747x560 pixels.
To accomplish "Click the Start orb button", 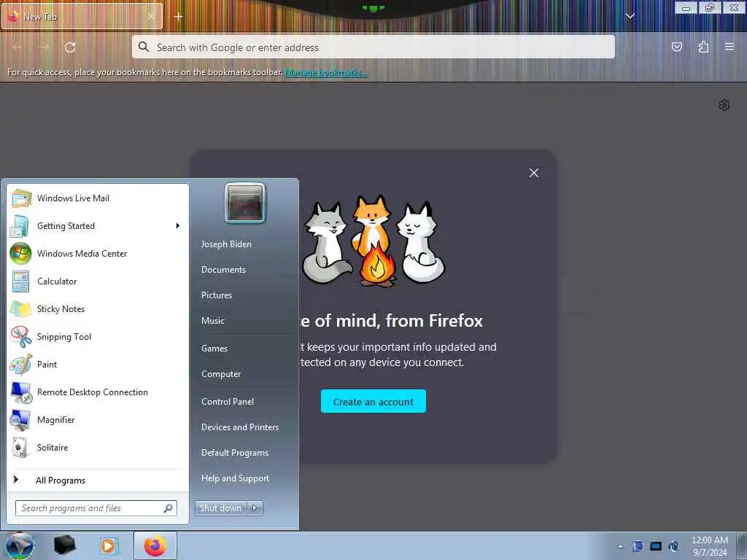I will 20,545.
